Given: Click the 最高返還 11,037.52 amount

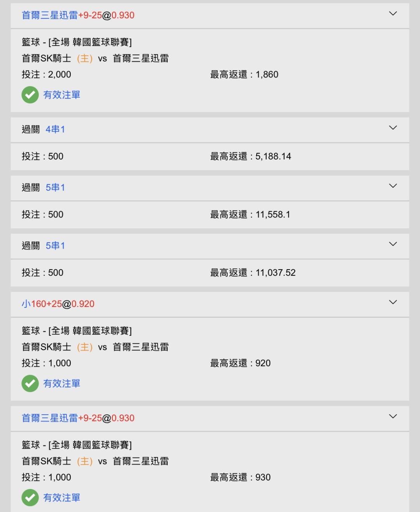Looking at the screenshot, I should [x=275, y=273].
